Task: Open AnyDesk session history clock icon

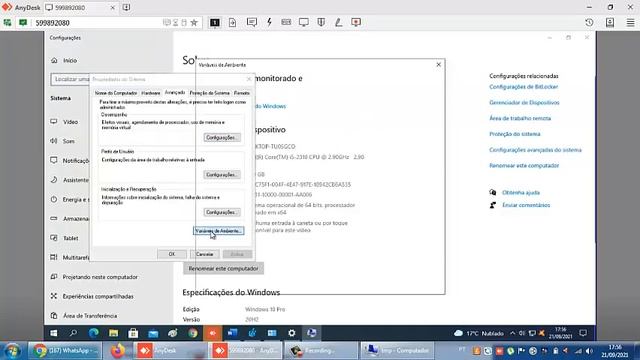Action: pyautogui.click(x=589, y=23)
